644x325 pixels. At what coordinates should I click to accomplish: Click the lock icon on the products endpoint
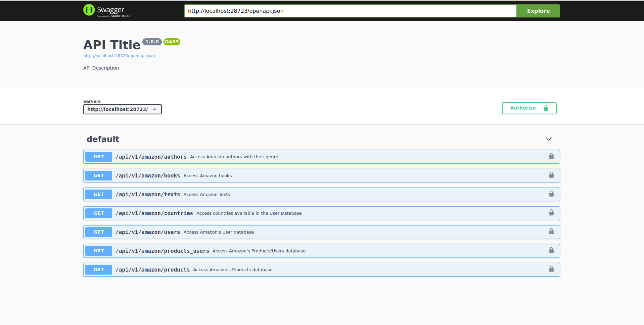click(551, 269)
